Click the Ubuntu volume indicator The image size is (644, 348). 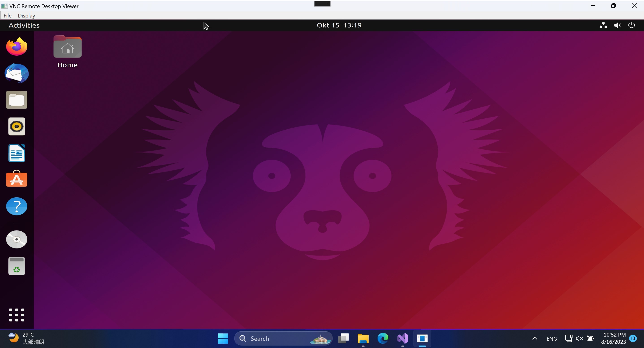pos(617,25)
